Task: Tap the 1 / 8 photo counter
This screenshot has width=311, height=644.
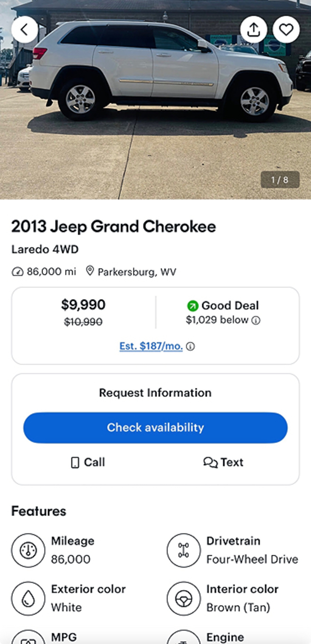Action: click(280, 180)
